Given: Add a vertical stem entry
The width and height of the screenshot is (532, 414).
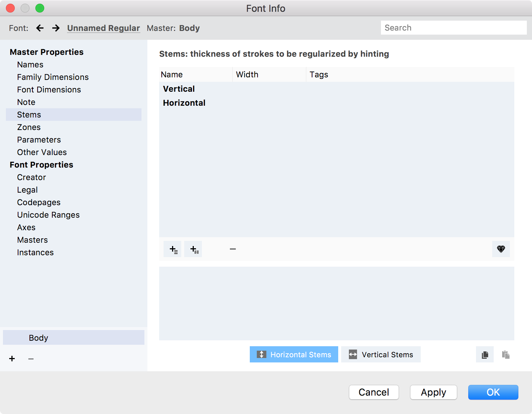Looking at the screenshot, I should pyautogui.click(x=172, y=249).
